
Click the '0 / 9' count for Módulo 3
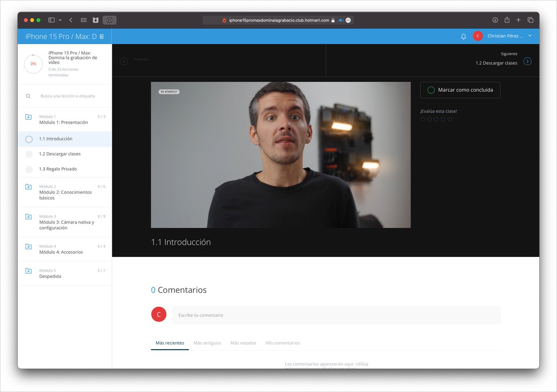click(102, 217)
